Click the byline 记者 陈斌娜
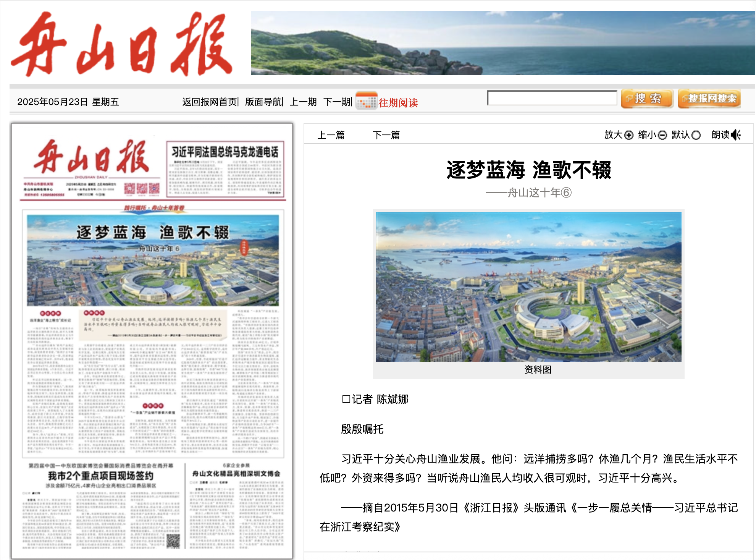This screenshot has width=756, height=560. pyautogui.click(x=375, y=399)
